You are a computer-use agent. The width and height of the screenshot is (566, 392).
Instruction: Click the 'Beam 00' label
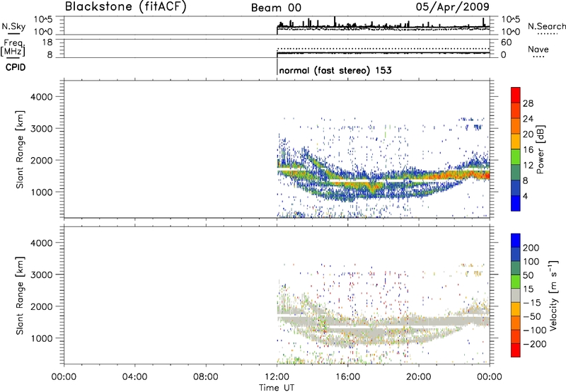click(276, 8)
